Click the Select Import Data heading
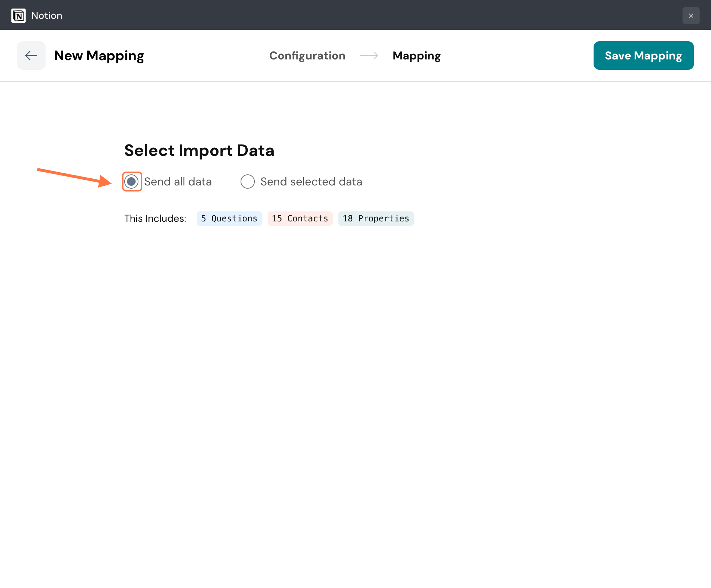 tap(199, 150)
